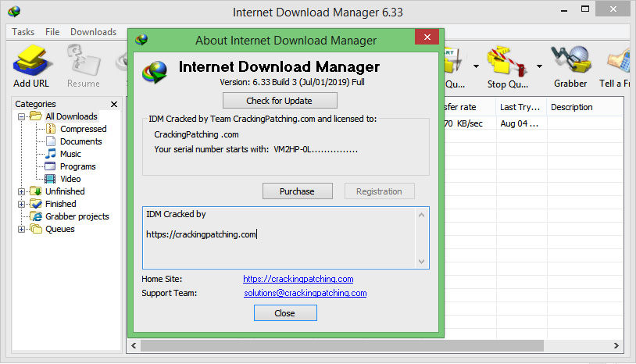Screen dimensions: 636x364
Task: Click the Add URL toolbar icon
Action: 31,61
